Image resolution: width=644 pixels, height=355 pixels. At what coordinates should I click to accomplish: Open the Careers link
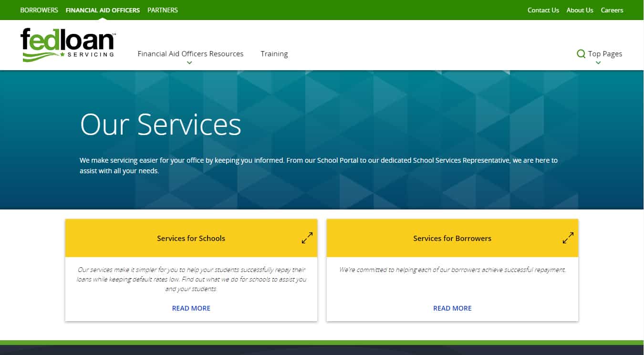point(612,10)
